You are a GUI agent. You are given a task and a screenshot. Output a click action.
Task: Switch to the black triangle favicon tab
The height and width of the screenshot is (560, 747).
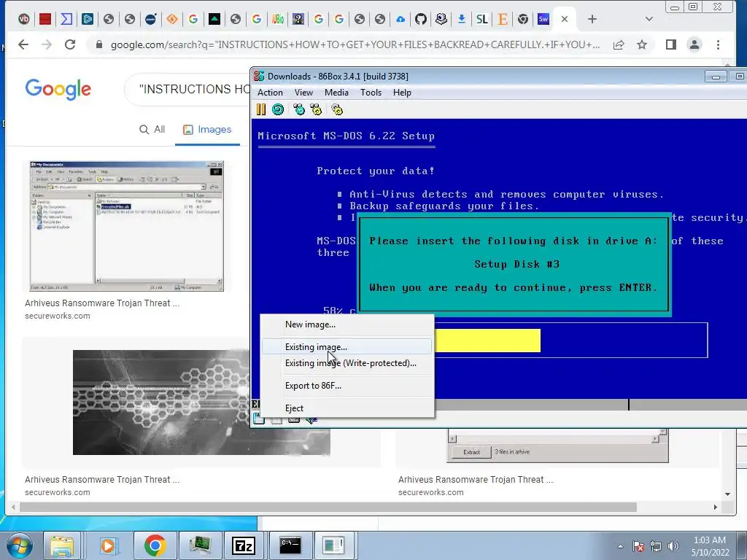click(x=214, y=19)
